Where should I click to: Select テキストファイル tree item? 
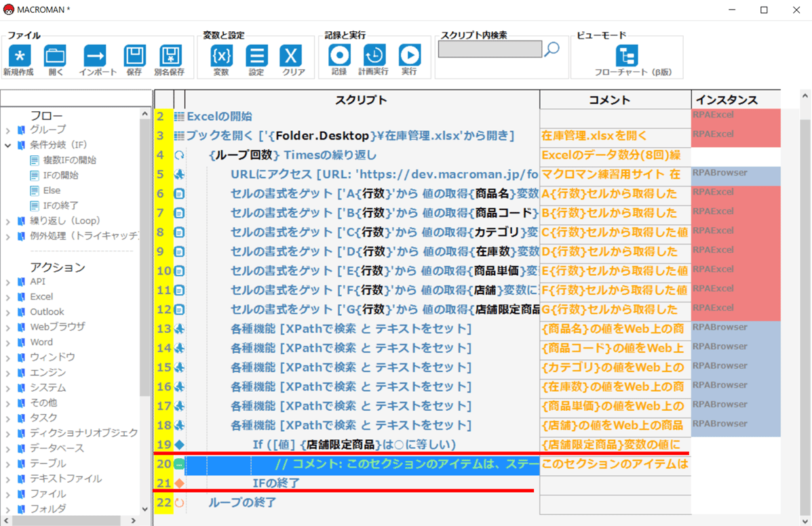[x=66, y=479]
